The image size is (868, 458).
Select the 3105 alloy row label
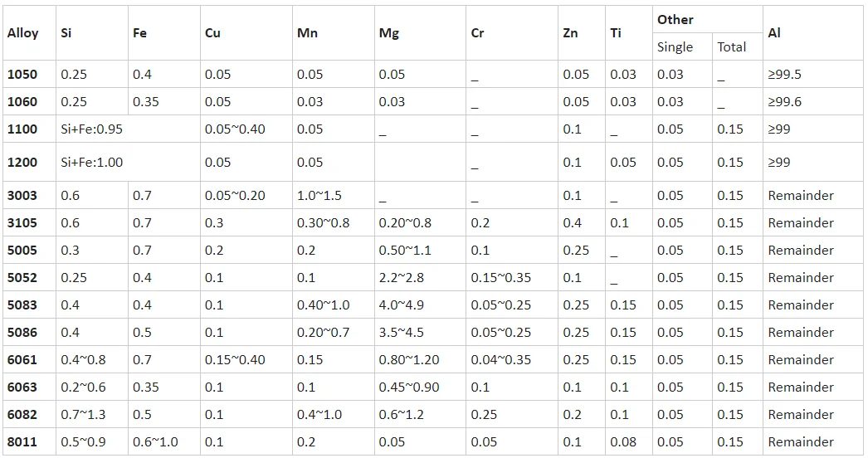point(22,223)
